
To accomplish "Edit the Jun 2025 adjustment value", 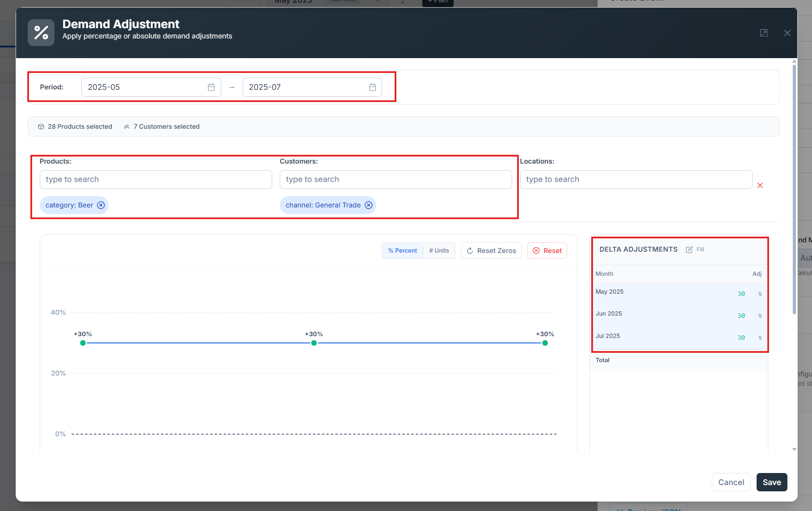I will coord(741,316).
